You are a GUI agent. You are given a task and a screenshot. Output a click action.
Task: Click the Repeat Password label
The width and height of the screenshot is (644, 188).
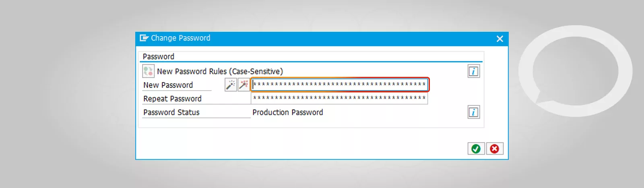click(172, 99)
